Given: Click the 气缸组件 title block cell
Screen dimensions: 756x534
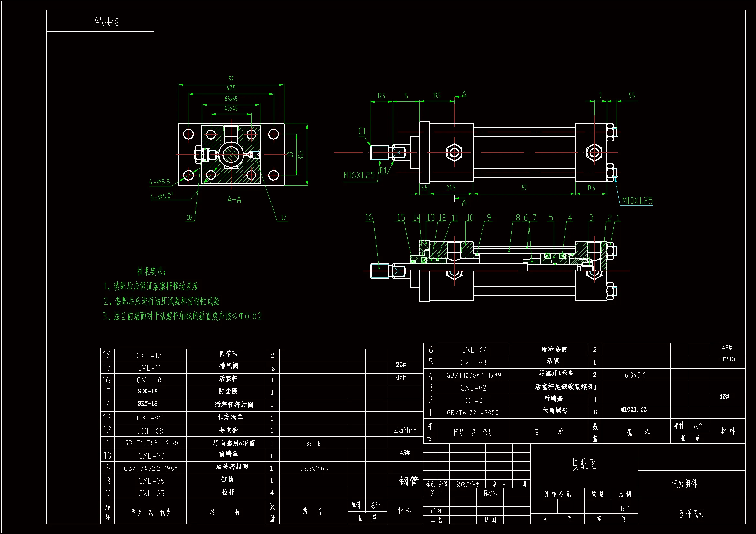Looking at the screenshot, I should pos(684,484).
